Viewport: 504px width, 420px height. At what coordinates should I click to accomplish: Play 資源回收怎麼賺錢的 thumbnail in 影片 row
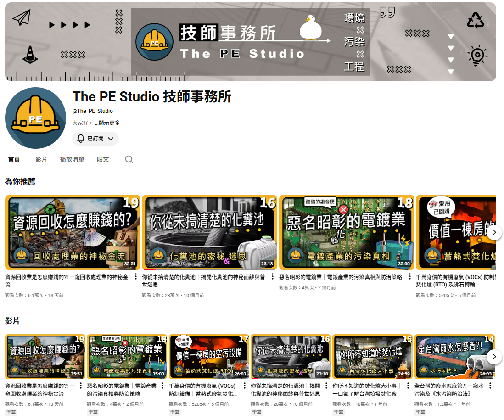click(45, 357)
